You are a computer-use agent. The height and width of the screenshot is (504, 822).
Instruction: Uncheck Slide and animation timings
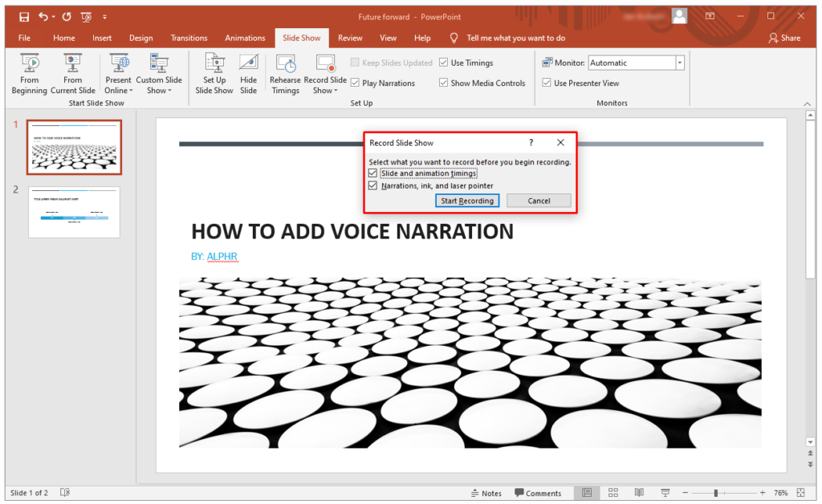click(372, 173)
